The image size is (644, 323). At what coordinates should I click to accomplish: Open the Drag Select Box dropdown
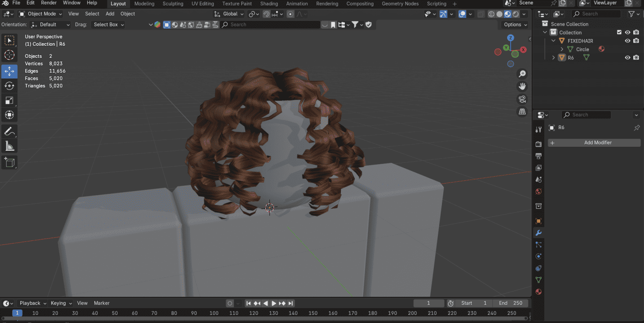(108, 25)
